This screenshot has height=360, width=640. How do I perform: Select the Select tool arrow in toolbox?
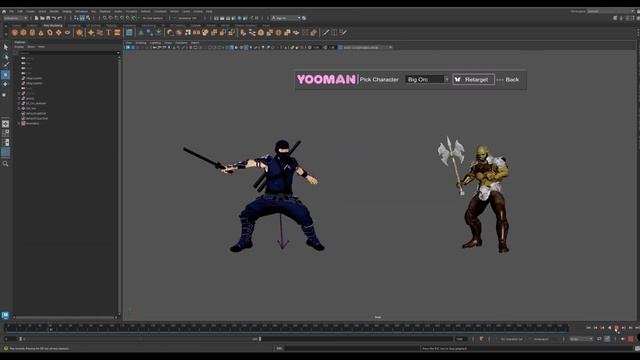pyautogui.click(x=5, y=47)
